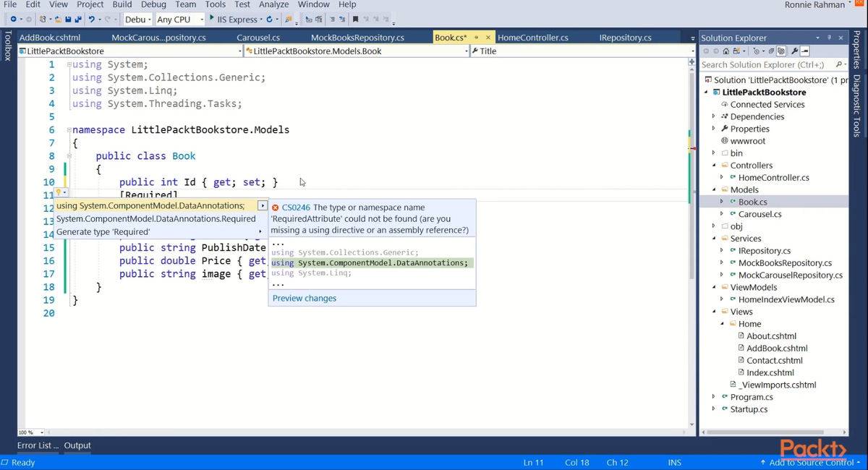
Task: Click the lightbulb quick actions icon at line 11
Action: pyautogui.click(x=59, y=192)
